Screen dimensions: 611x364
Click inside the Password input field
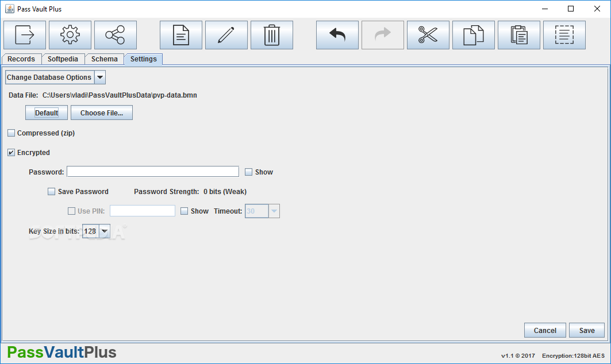pyautogui.click(x=153, y=172)
